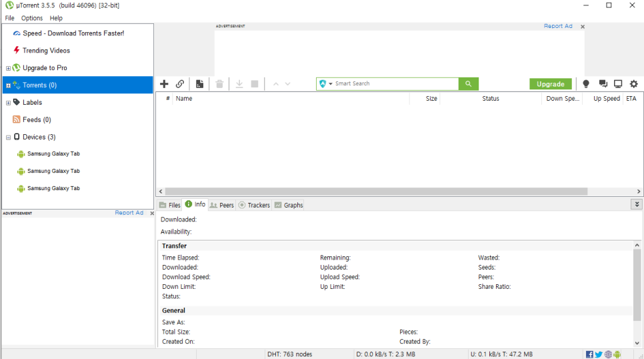Click torrent list scroll left arrow
The image size is (644, 359).
pos(161,192)
